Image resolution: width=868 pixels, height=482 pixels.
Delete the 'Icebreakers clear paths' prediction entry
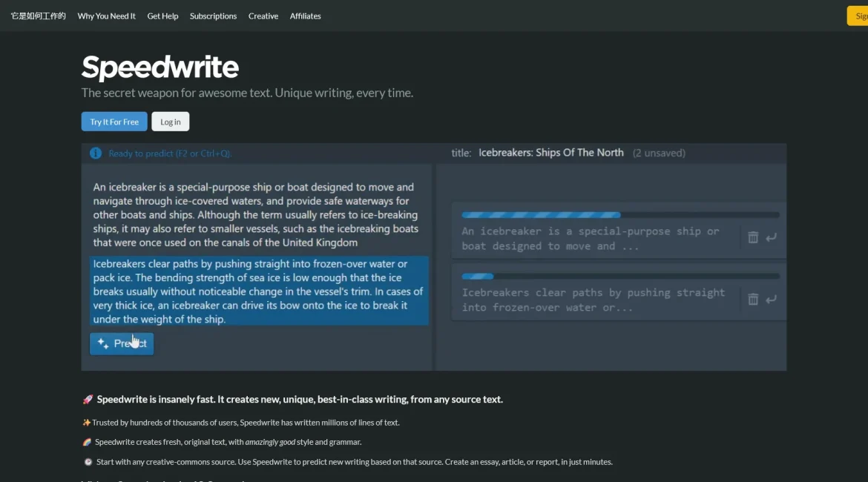point(753,300)
